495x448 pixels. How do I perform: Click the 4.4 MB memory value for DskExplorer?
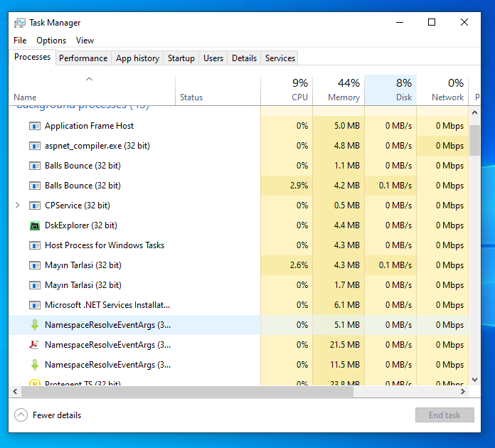point(347,225)
